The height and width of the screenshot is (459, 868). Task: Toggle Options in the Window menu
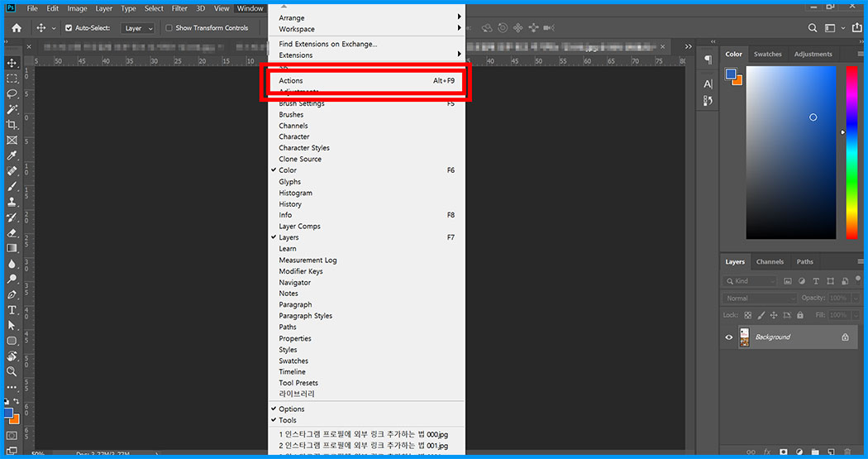click(x=366, y=409)
